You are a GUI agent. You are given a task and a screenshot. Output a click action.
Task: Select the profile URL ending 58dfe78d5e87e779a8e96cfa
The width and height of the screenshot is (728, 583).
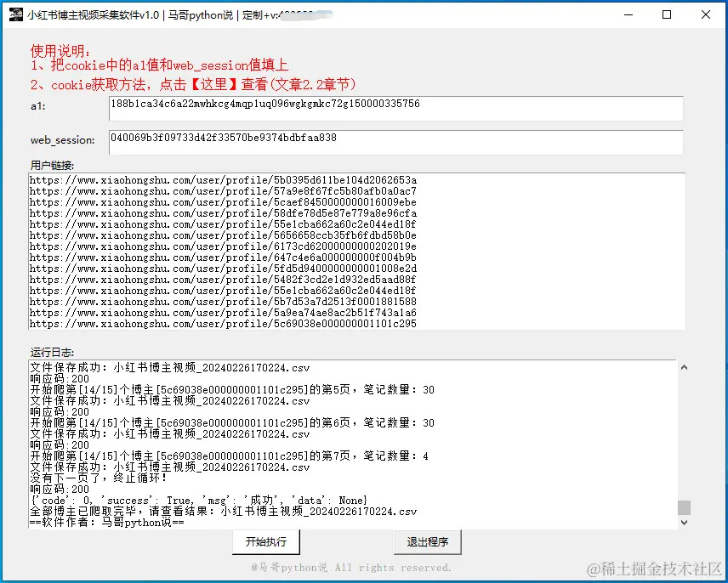(x=223, y=213)
